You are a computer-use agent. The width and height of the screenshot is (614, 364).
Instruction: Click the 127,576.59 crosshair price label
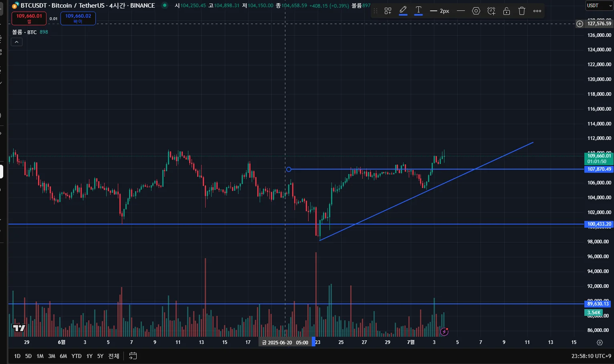click(x=599, y=24)
